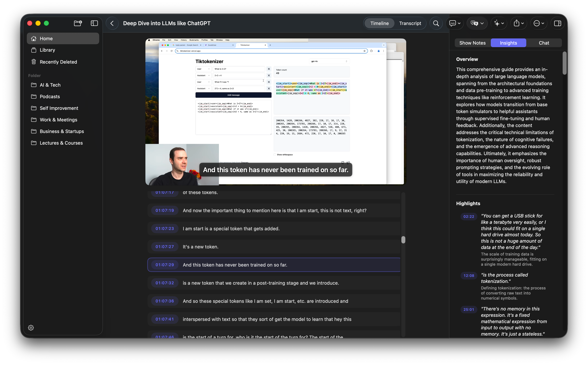The image size is (588, 365).
Task: Open the Lectures & Courses folder
Action: (x=61, y=143)
